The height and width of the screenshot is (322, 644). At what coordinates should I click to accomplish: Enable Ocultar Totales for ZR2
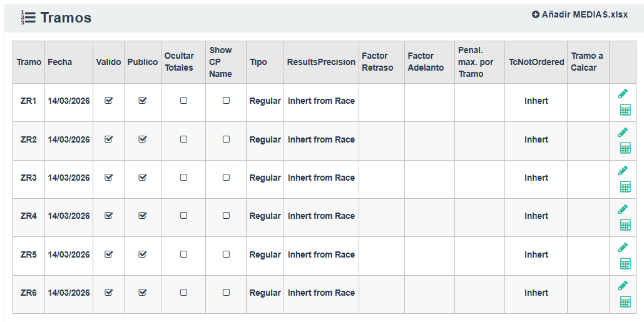click(x=183, y=139)
